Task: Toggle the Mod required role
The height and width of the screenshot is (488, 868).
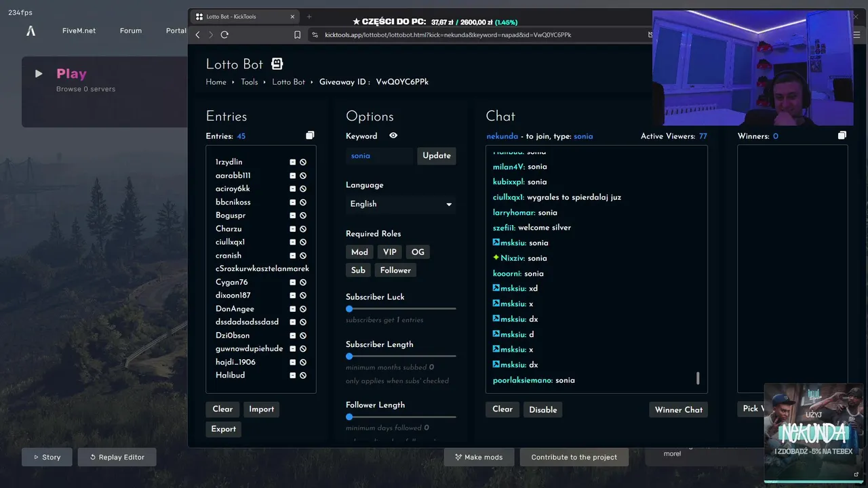Action: (x=359, y=252)
